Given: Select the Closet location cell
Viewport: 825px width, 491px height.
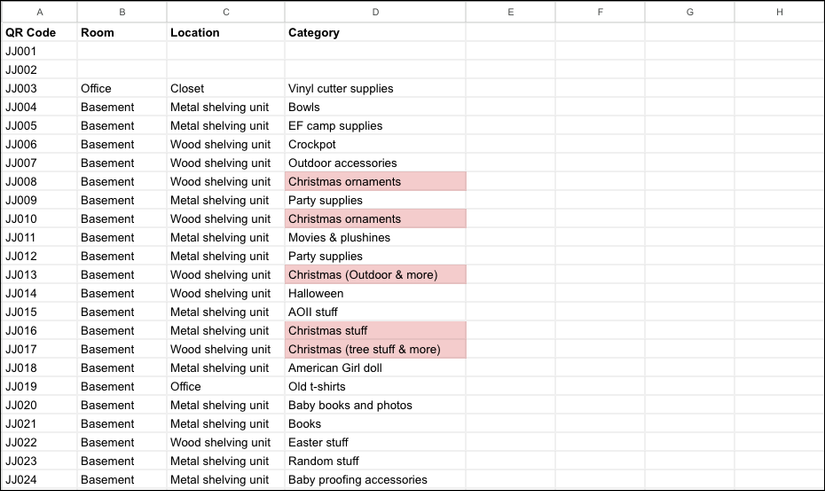Looking at the screenshot, I should pyautogui.click(x=225, y=88).
